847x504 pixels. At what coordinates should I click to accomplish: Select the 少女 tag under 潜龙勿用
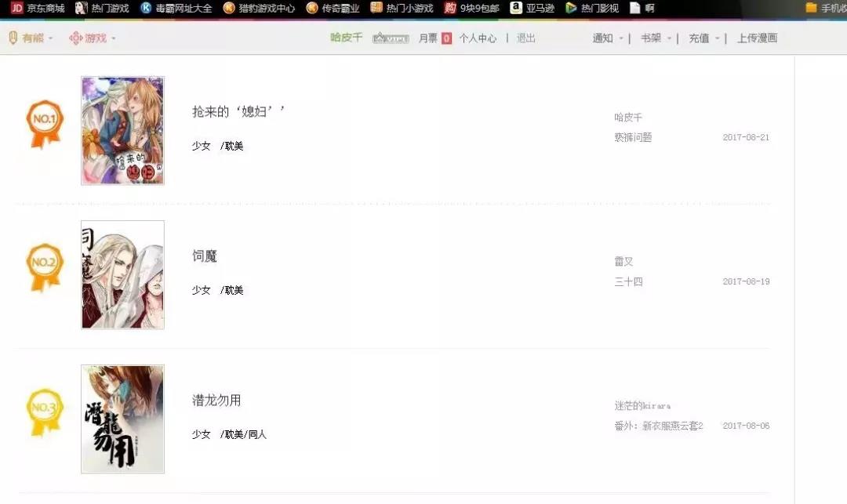201,434
